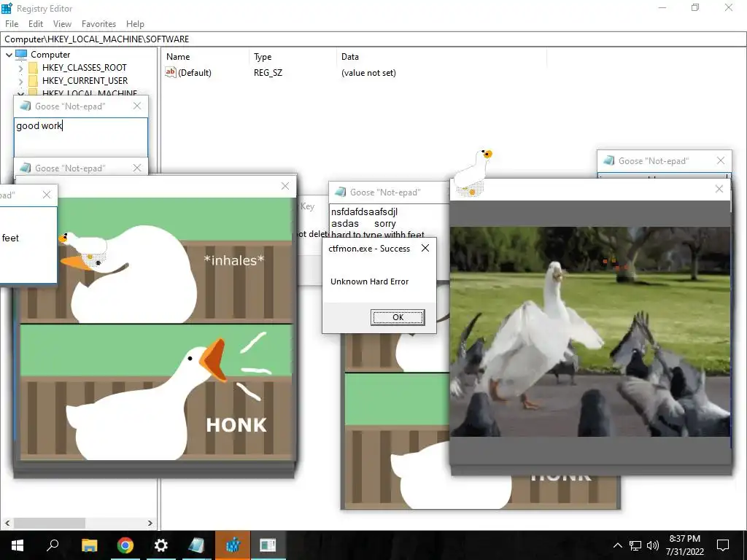
Task: Open the Help menu in Registry Editor
Action: 135,24
